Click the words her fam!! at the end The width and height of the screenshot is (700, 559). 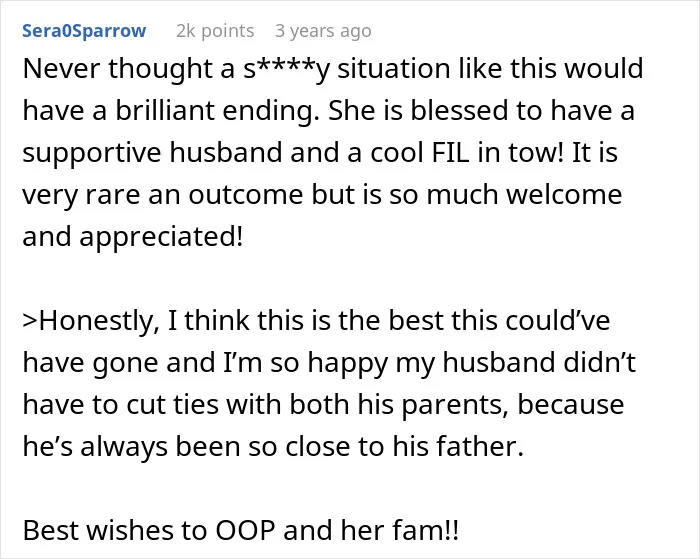click(x=399, y=530)
